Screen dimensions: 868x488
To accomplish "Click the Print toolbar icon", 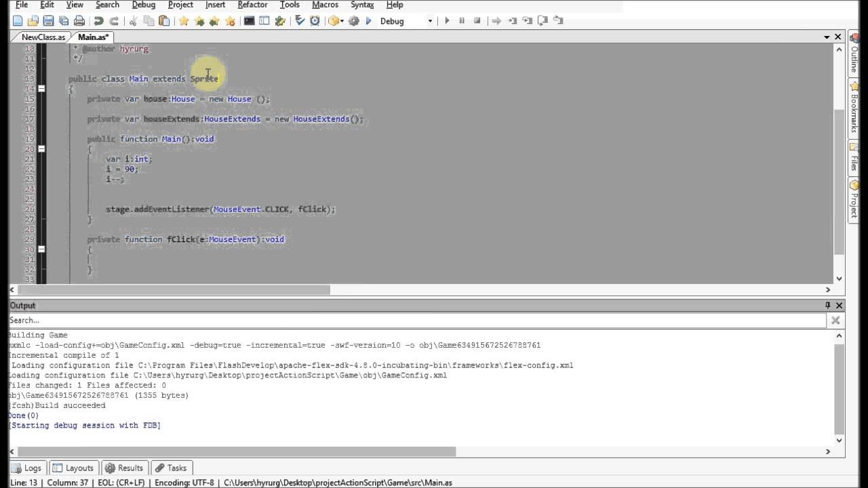I will coord(79,21).
